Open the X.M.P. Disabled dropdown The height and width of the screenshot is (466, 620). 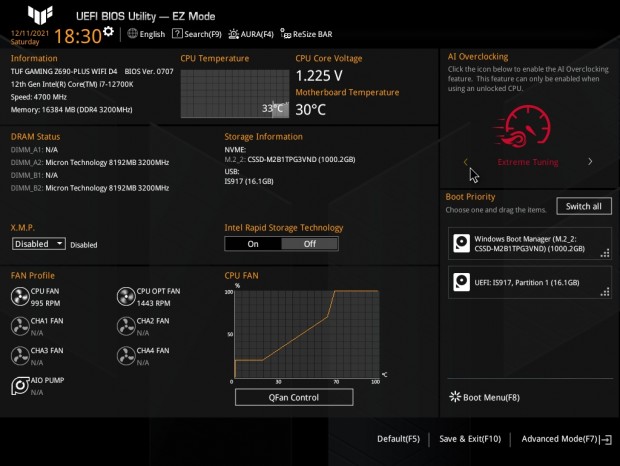tap(39, 244)
